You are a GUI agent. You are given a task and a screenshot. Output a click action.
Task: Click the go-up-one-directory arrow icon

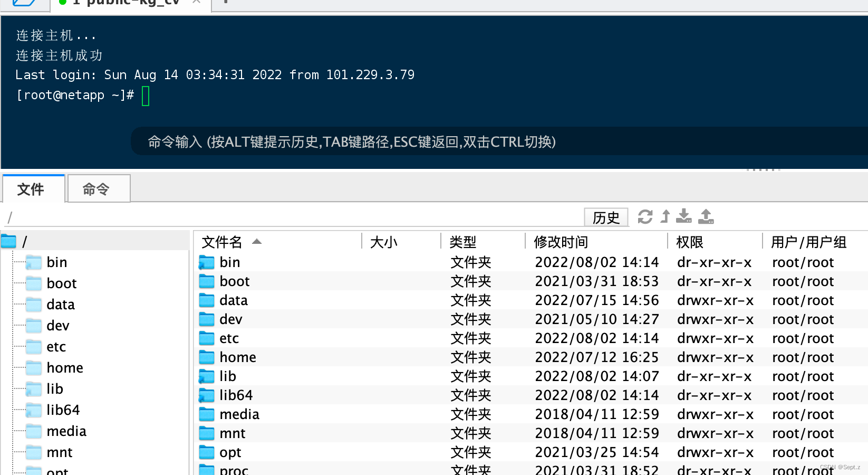click(x=665, y=216)
